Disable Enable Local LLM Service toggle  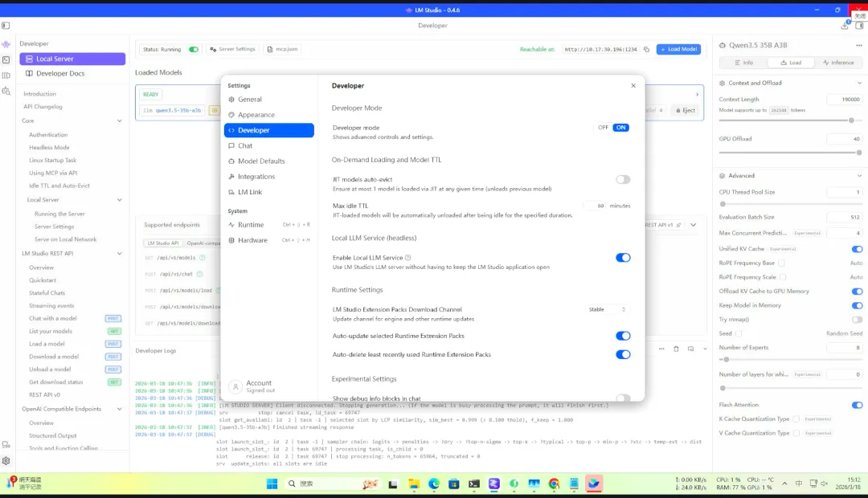[x=623, y=258]
